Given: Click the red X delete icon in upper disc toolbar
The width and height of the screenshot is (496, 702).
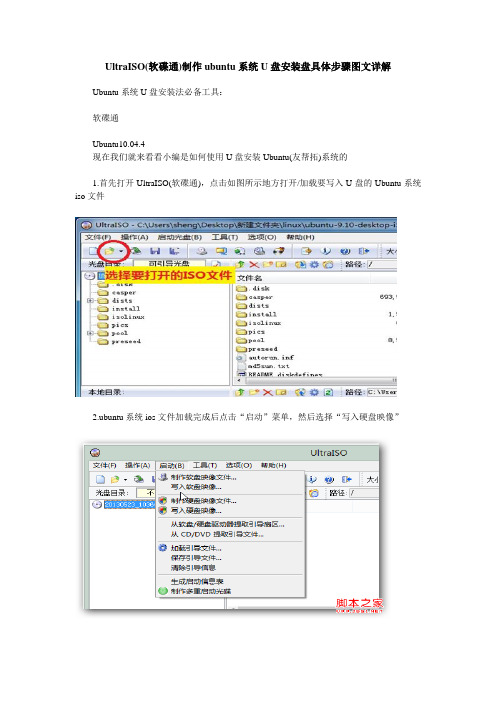Looking at the screenshot, I should click(x=254, y=265).
